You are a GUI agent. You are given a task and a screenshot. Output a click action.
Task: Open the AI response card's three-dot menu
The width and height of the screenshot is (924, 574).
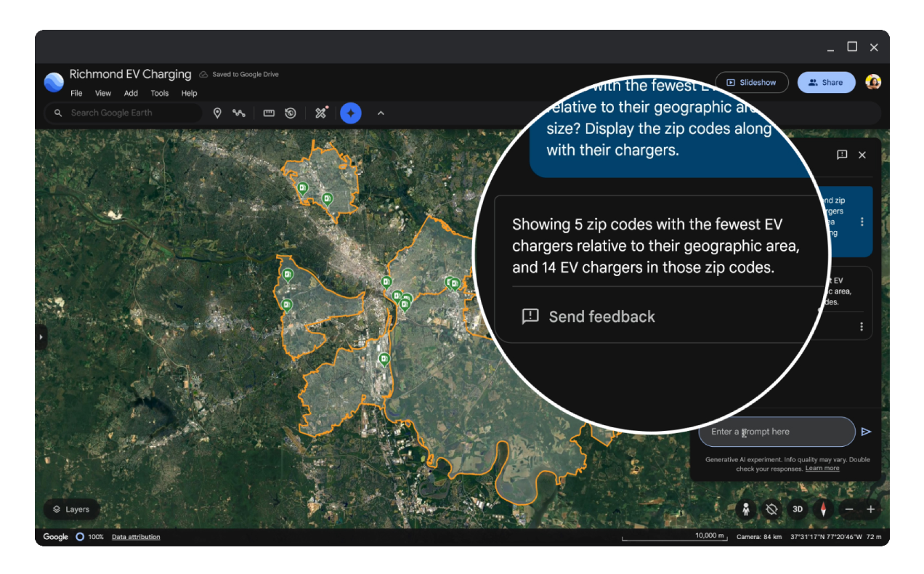(x=862, y=327)
